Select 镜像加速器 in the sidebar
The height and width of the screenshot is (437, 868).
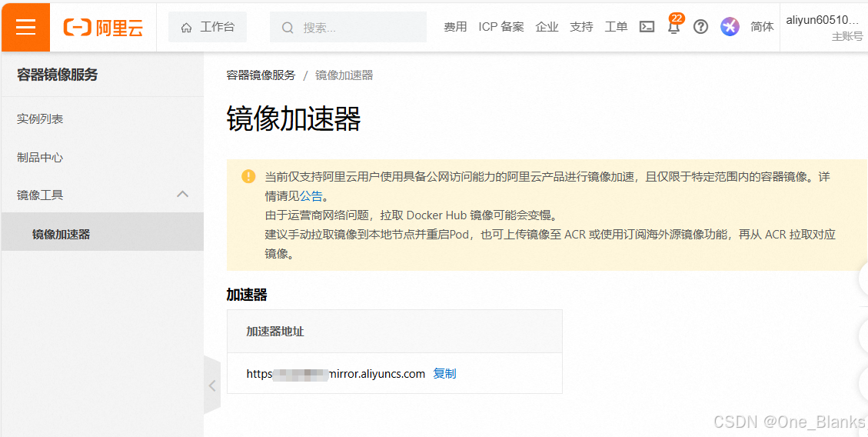pos(102,235)
